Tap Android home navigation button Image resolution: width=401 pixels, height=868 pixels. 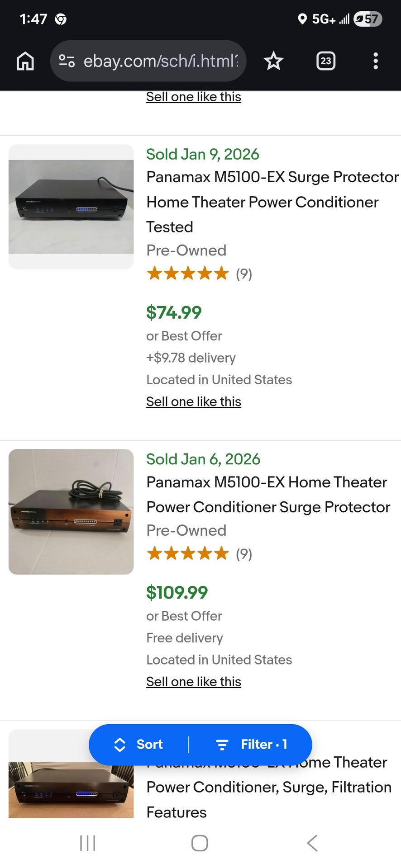click(200, 843)
